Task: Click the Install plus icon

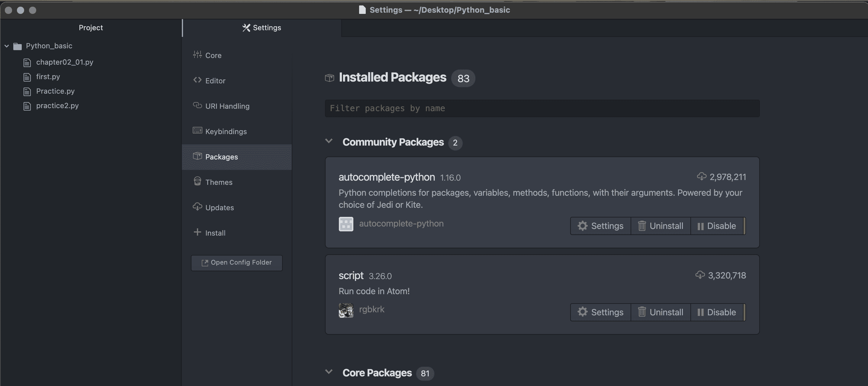Action: pyautogui.click(x=197, y=232)
